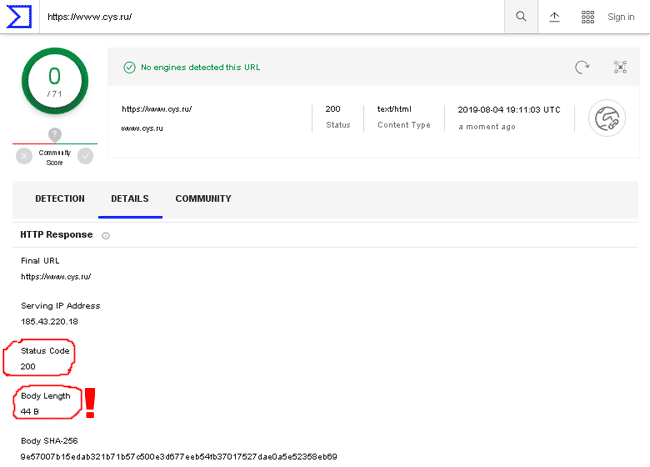Click the www.cys.ru domain text

[142, 128]
